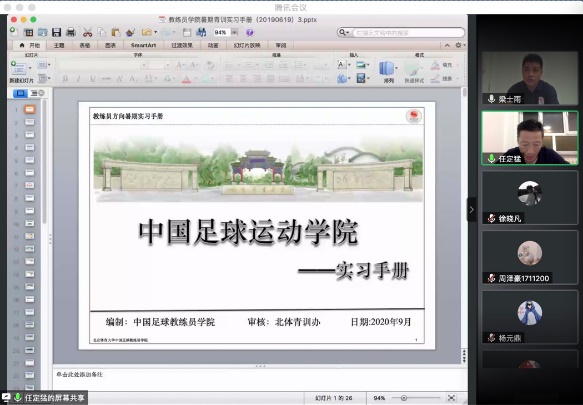Switch to normal slide thumbnail view
This screenshot has height=405, width=583.
[x=20, y=93]
